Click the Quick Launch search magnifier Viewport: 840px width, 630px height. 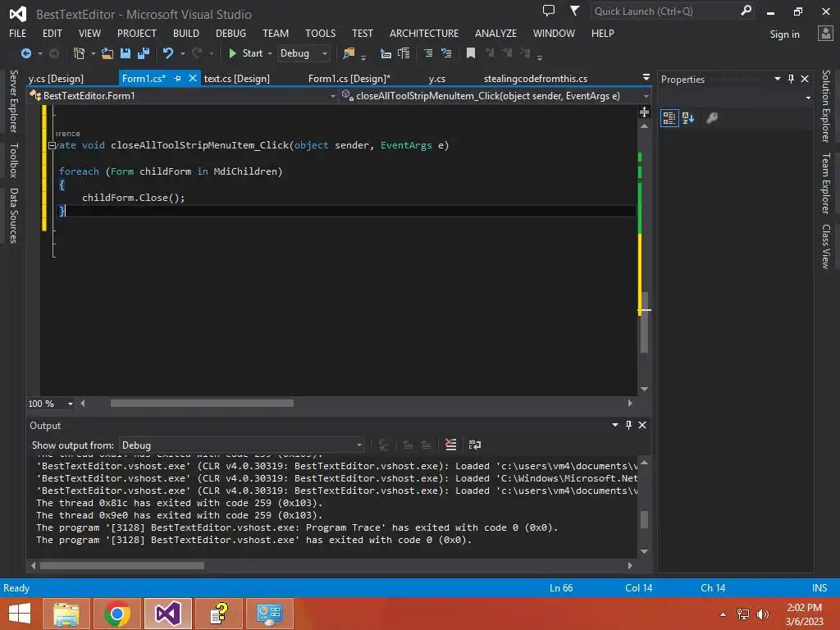point(746,11)
